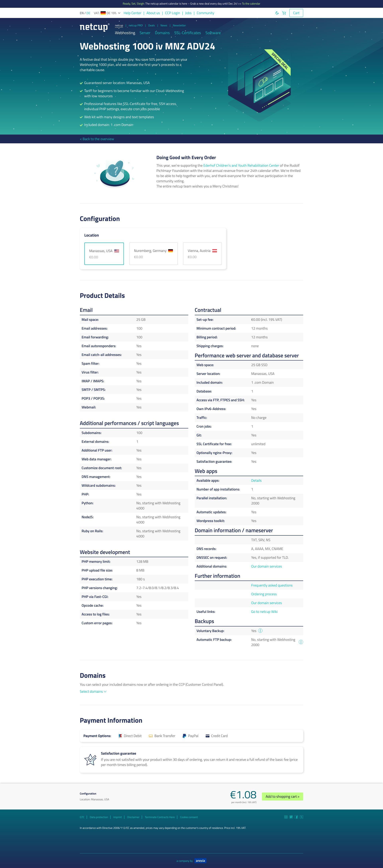The image size is (383, 868).
Task: Switch language to DE
Action: (88, 13)
